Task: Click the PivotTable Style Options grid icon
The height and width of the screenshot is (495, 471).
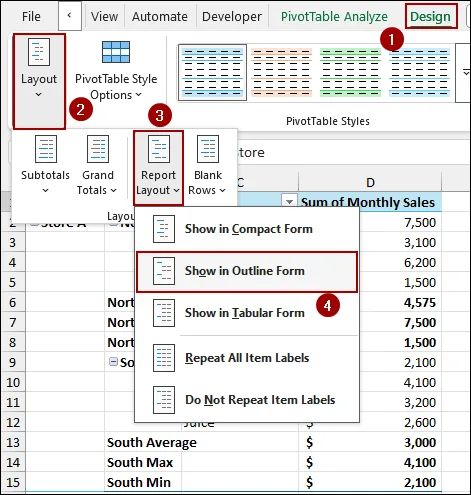Action: (116, 52)
